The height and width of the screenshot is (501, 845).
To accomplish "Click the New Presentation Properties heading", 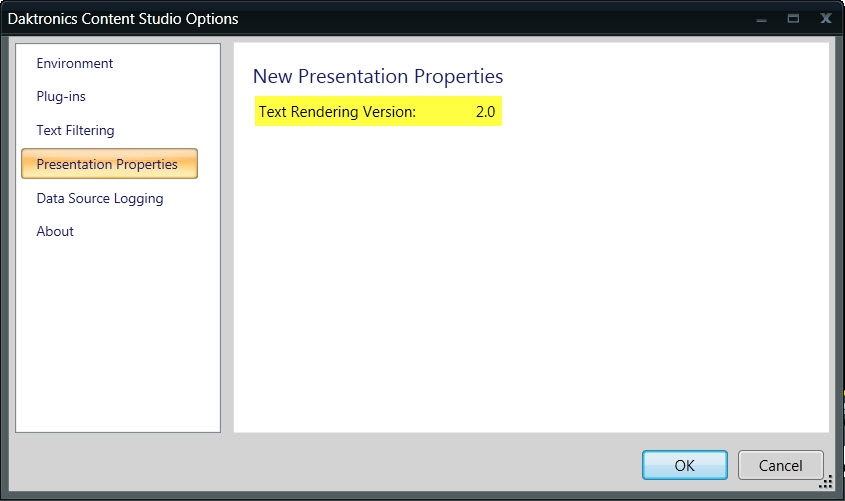I will pos(378,76).
